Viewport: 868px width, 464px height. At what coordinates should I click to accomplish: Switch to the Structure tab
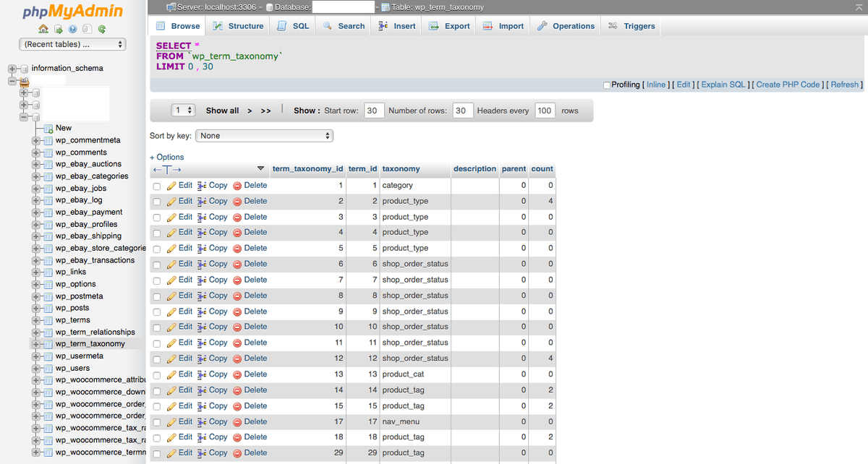238,26
